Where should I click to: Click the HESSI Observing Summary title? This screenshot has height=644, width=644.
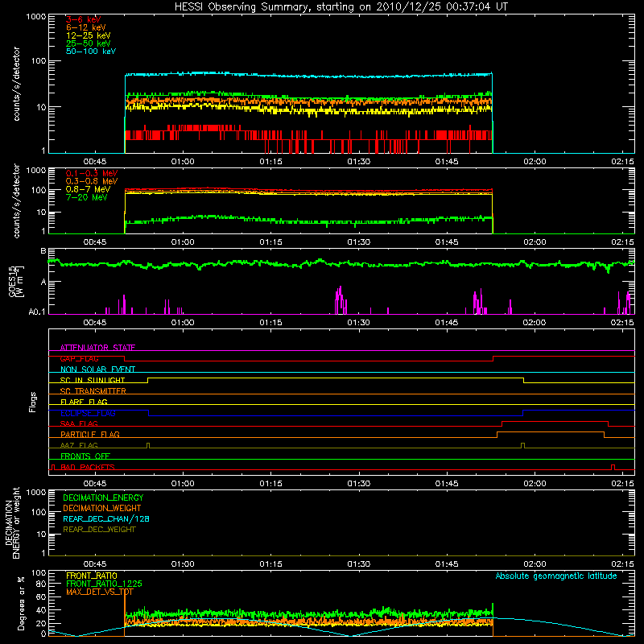click(x=341, y=7)
